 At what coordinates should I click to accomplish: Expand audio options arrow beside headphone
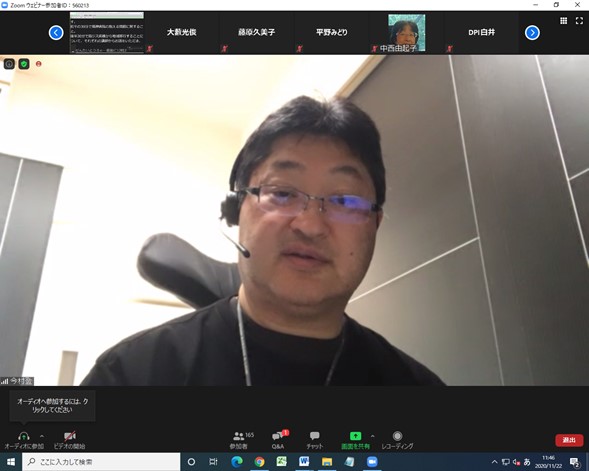coord(42,436)
